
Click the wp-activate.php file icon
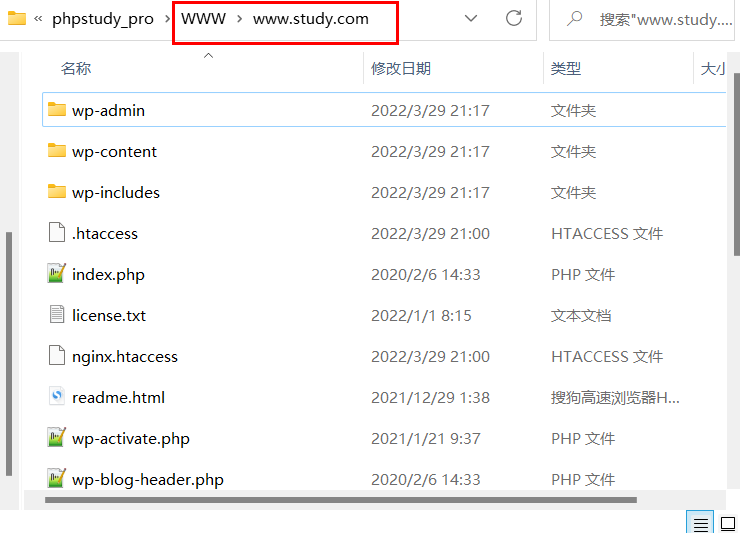57,438
